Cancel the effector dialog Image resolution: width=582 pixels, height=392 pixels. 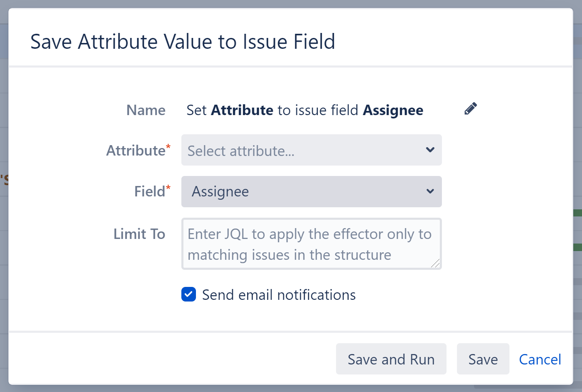pyautogui.click(x=540, y=359)
